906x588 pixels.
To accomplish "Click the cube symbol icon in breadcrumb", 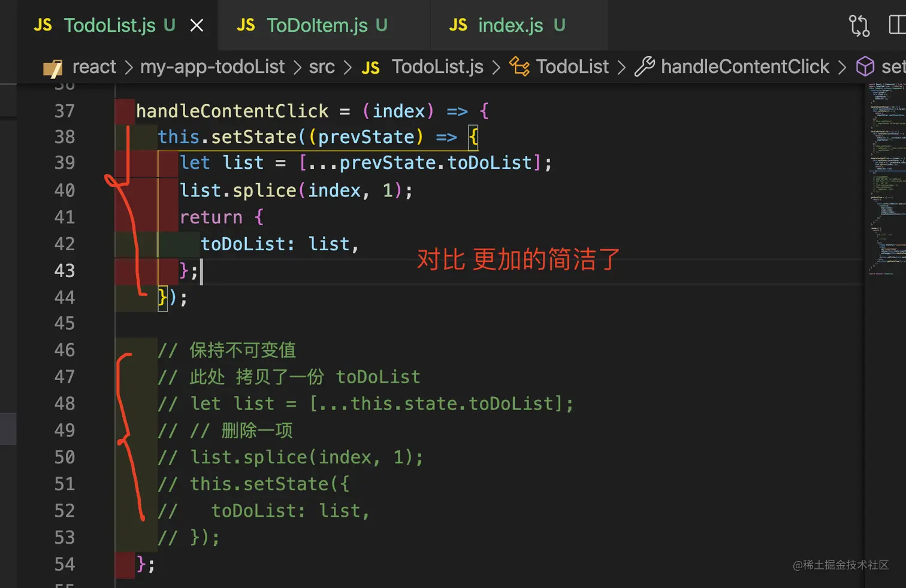I will coord(865,67).
